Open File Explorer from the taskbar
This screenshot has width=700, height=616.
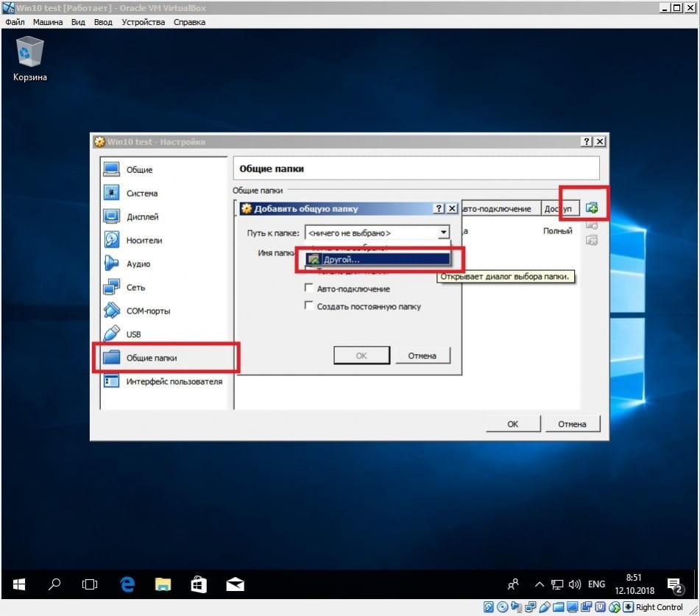click(163, 584)
